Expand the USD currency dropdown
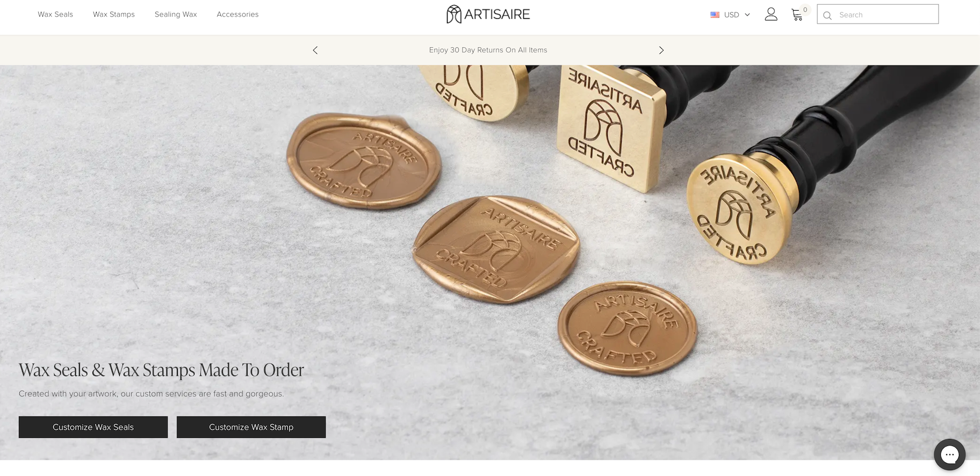This screenshot has width=980, height=476. tap(730, 15)
